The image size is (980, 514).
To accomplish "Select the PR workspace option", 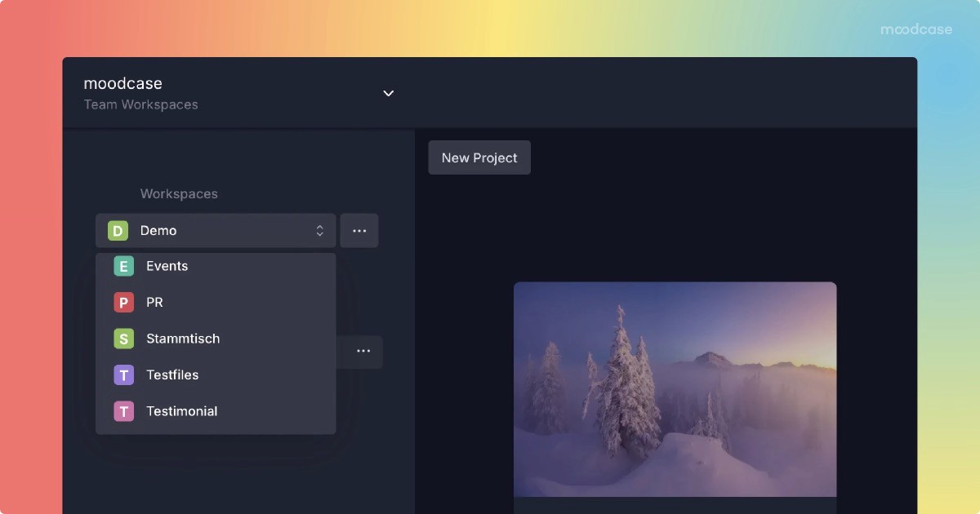I will coord(216,303).
